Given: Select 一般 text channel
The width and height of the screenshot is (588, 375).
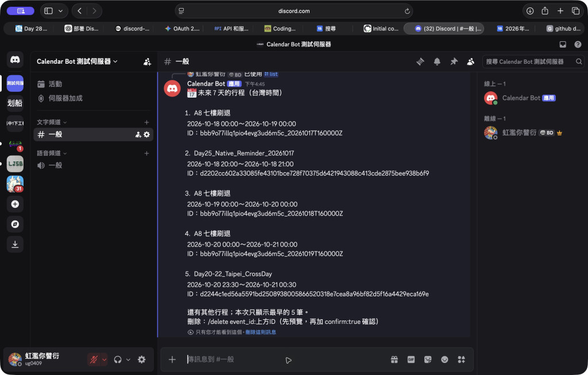Looking at the screenshot, I should point(94,134).
